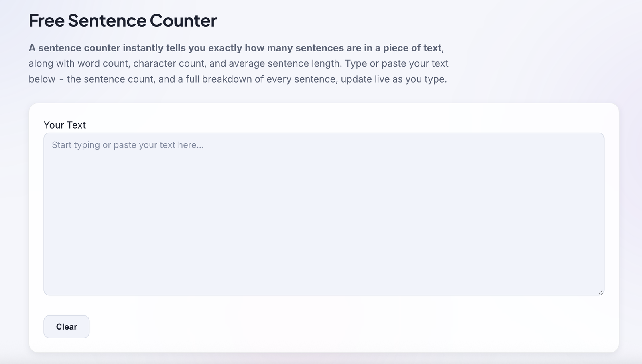Click the word "Counter" in the title
Screen dimensions: 642x364
coord(183,20)
